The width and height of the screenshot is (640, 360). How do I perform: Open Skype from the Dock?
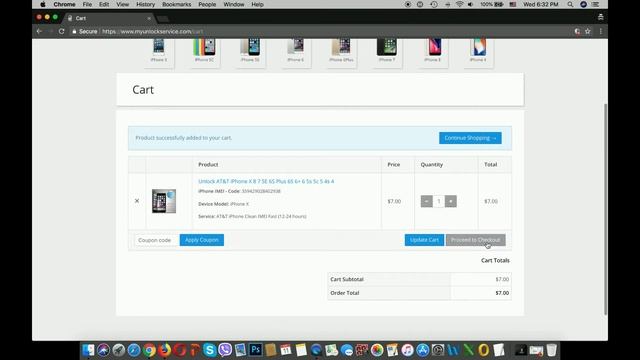210,350
